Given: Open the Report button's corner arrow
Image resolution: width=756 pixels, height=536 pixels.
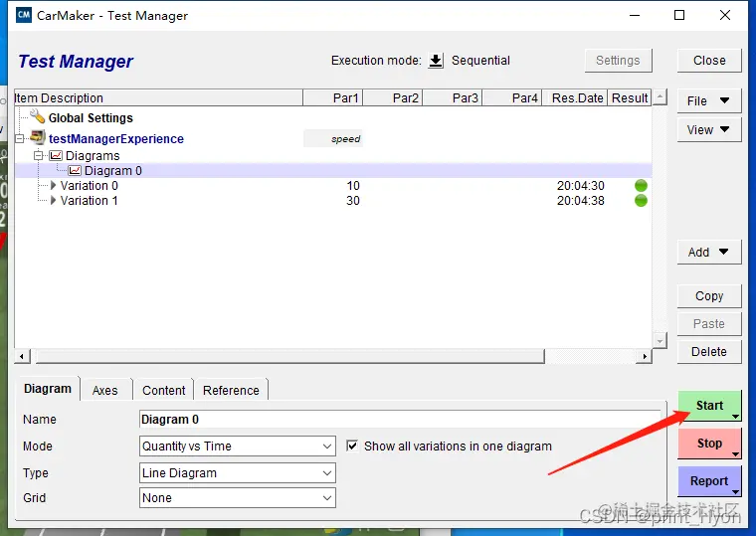Looking at the screenshot, I should 735,491.
